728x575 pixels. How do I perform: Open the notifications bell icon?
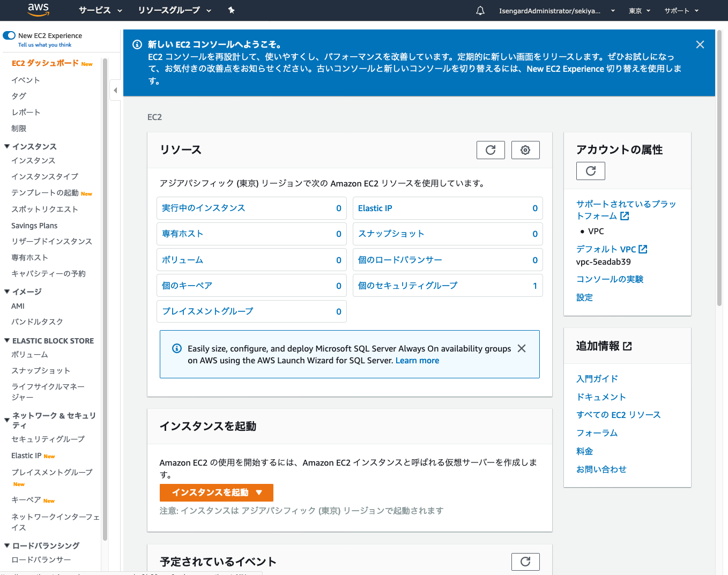(480, 11)
